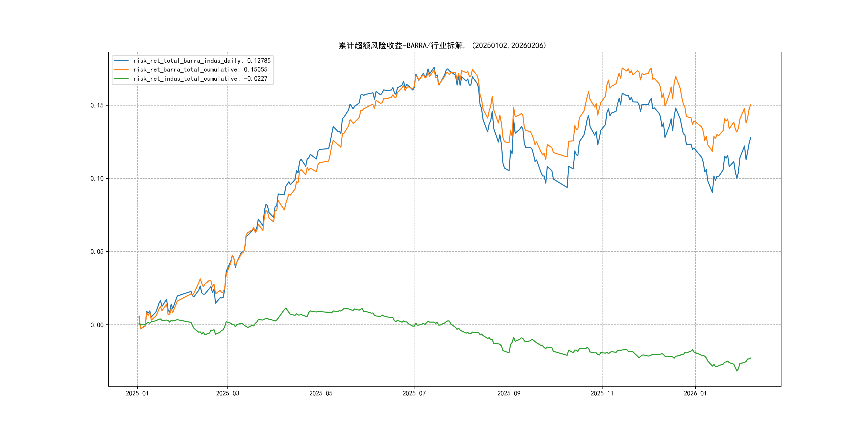This screenshot has height=434, width=868.
Task: Click the 2025-03 x-axis tick label
Action: click(x=227, y=394)
